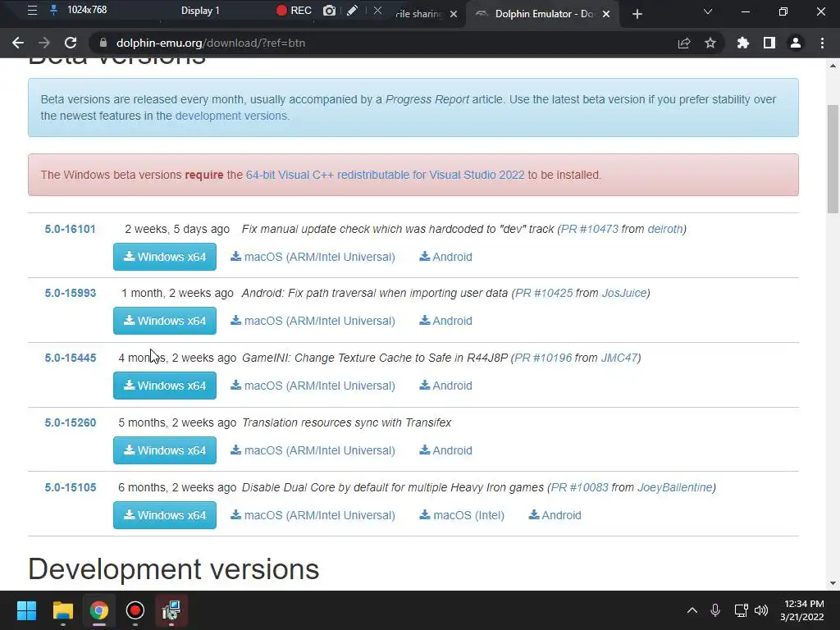Download Android build for 5.0-15445

[445, 386]
